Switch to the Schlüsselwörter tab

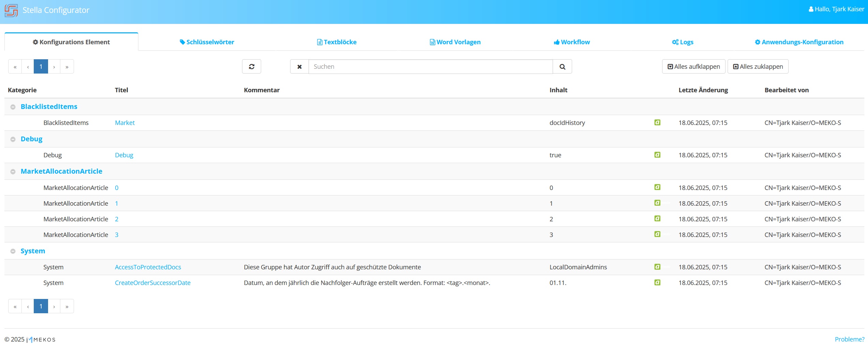click(x=207, y=42)
